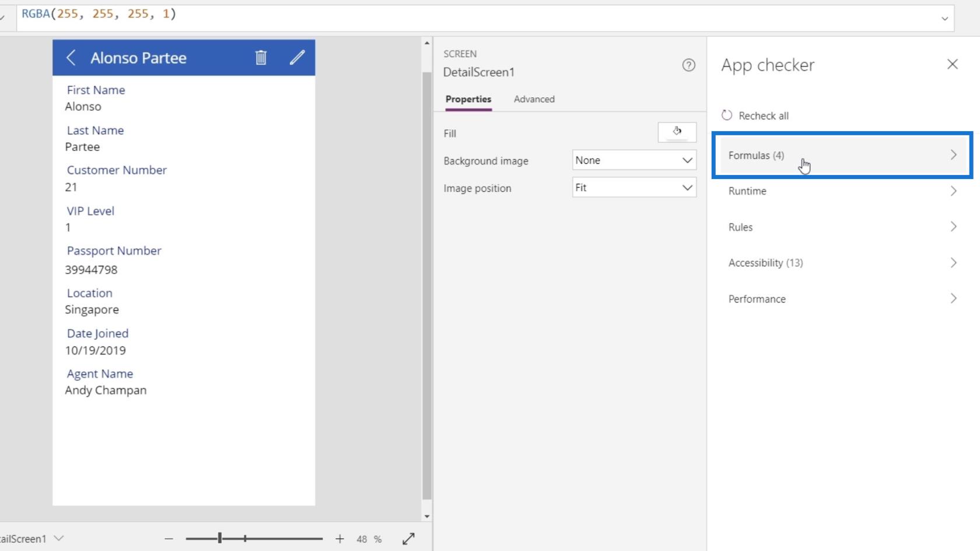
Task: Switch to the Properties tab
Action: tap(468, 99)
